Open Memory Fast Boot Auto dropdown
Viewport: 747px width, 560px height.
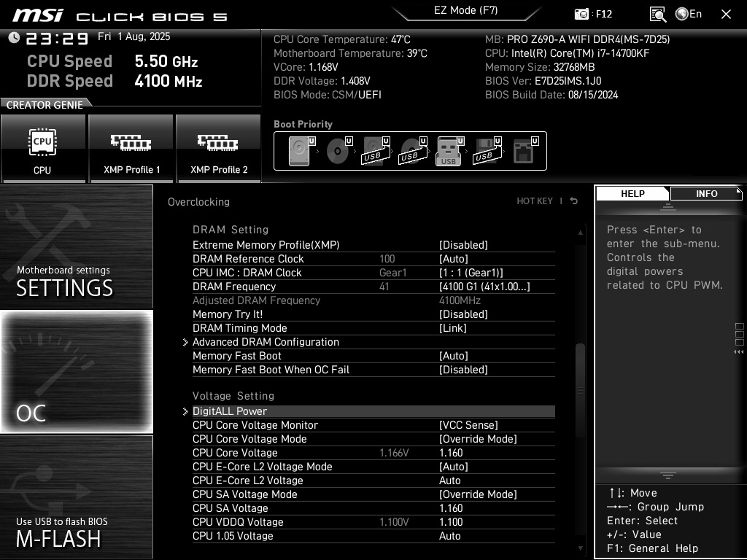click(453, 356)
